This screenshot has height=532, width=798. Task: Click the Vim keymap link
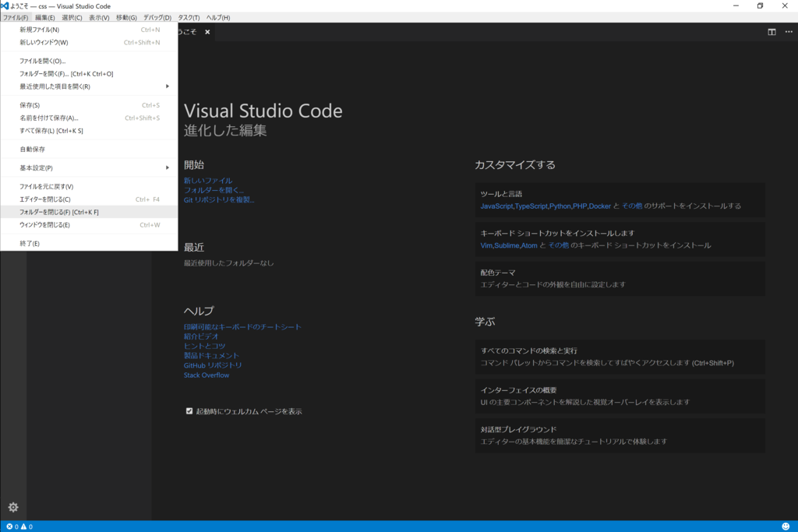[486, 245]
